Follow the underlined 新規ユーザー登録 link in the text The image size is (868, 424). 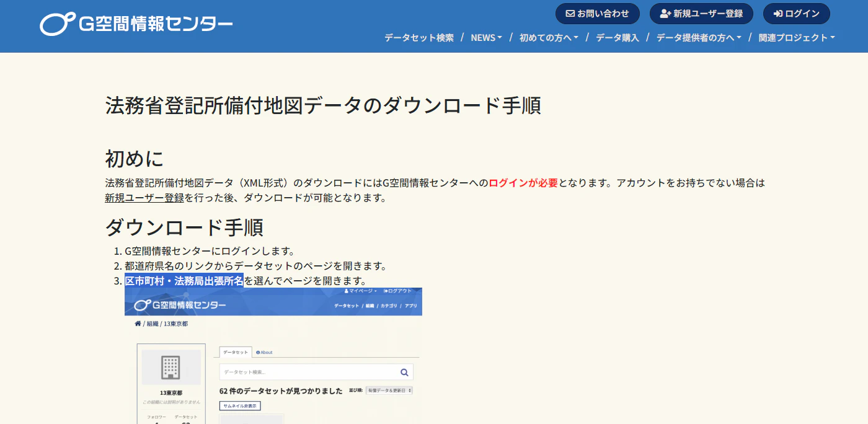point(144,198)
